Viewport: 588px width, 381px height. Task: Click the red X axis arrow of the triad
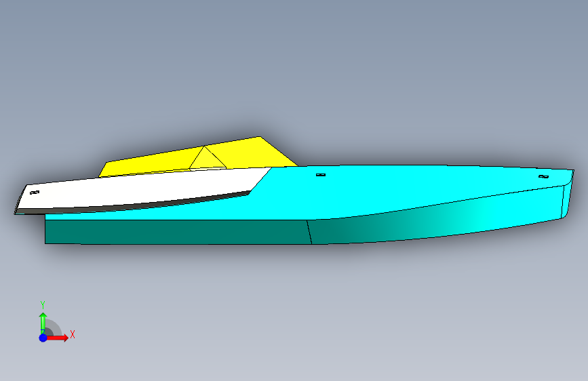coord(57,338)
